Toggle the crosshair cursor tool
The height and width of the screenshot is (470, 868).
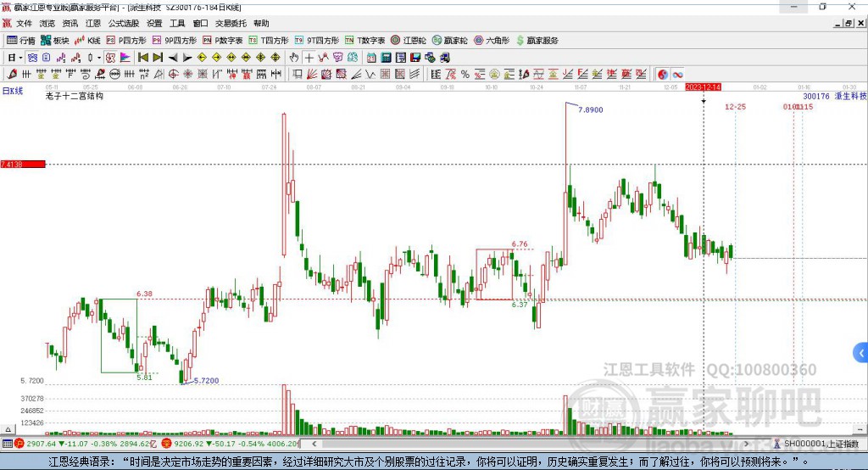(x=310, y=58)
